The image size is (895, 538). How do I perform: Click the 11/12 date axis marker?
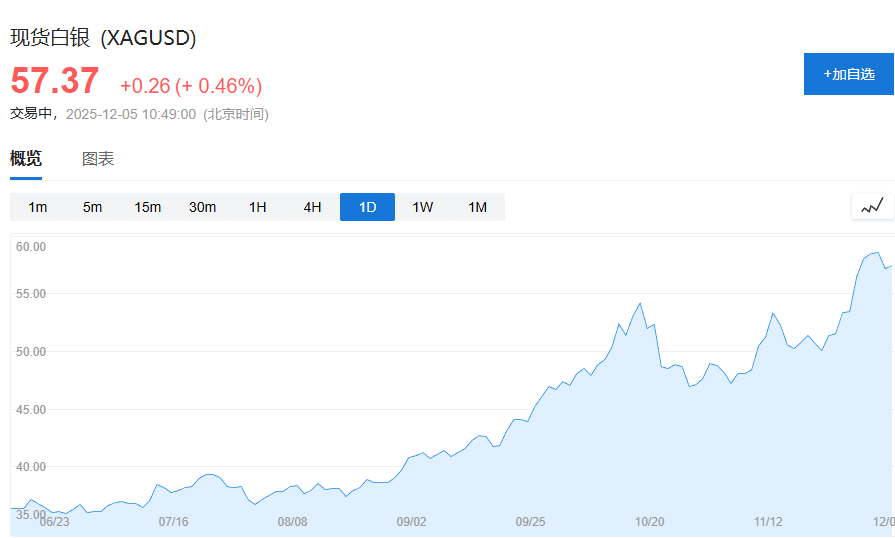pyautogui.click(x=768, y=521)
